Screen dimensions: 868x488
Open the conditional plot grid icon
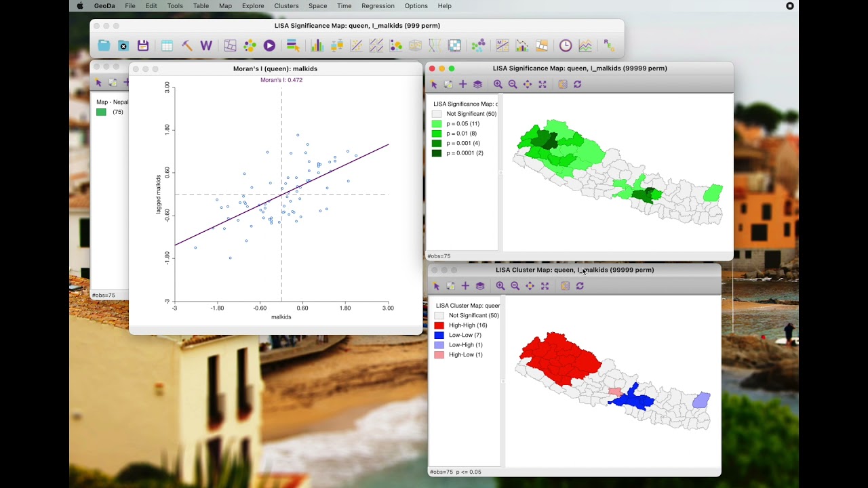pos(454,45)
